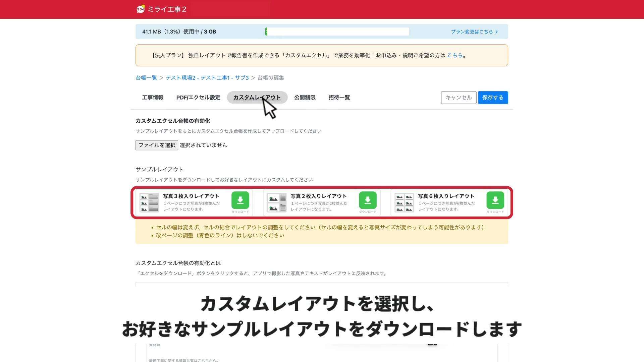Go to the 招待一覧 tab

click(x=339, y=98)
